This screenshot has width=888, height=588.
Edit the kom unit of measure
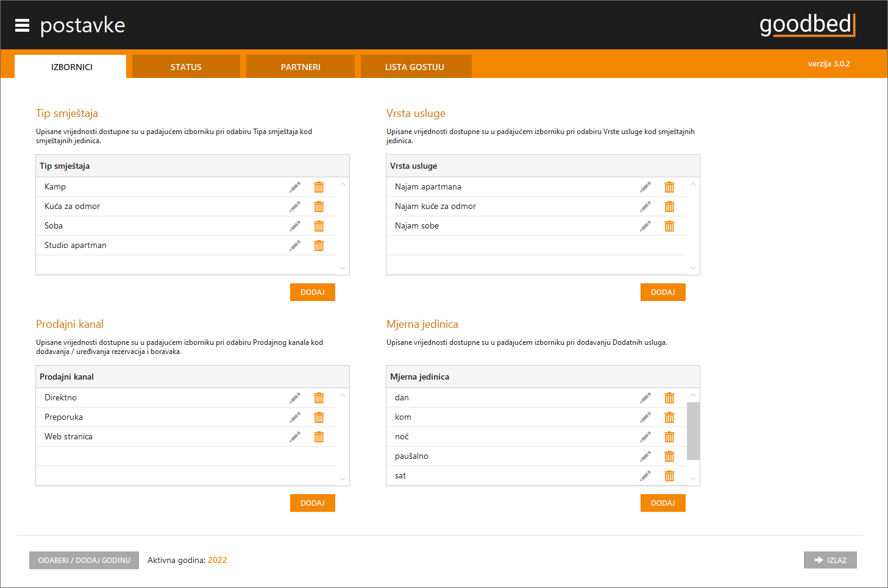[645, 417]
